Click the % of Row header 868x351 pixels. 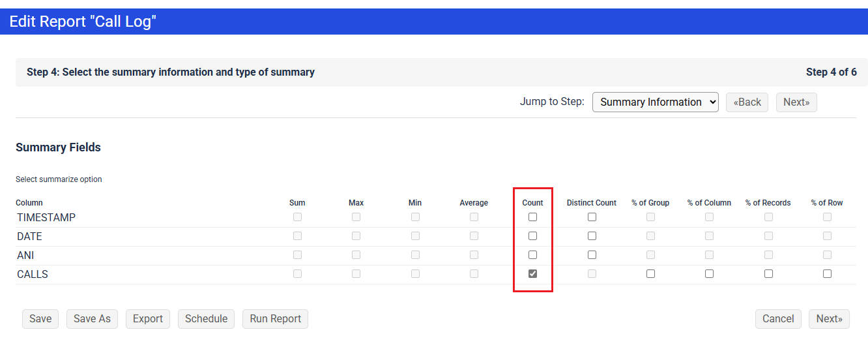click(x=827, y=203)
